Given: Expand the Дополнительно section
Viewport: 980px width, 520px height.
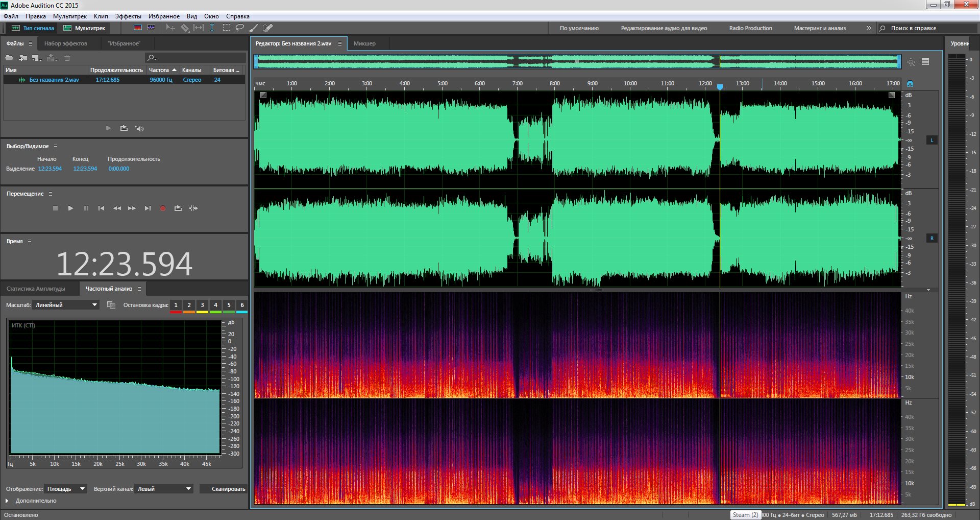Looking at the screenshot, I should (7, 501).
